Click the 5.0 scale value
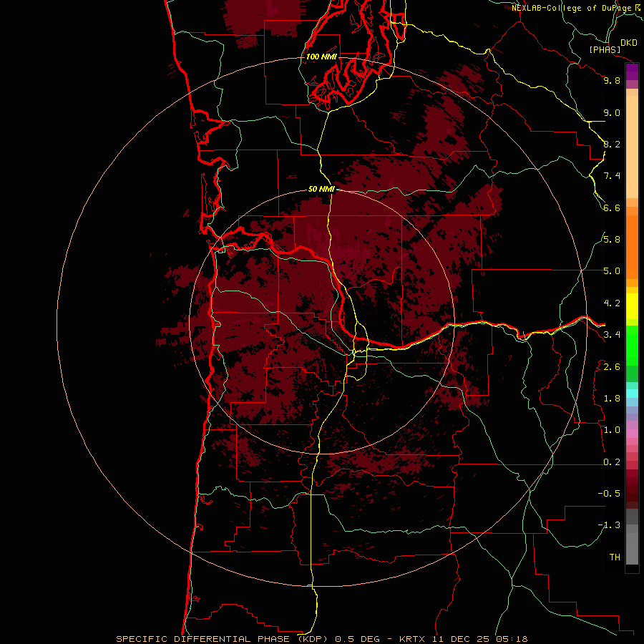Viewport: 644px width, 644px height. tap(612, 271)
